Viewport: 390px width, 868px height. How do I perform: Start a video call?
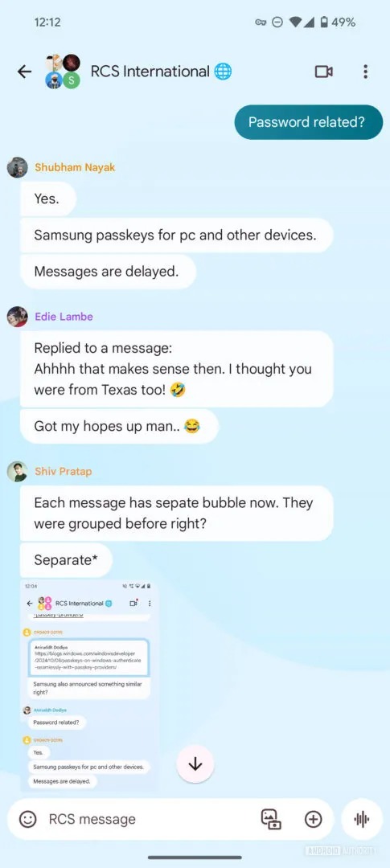(323, 72)
